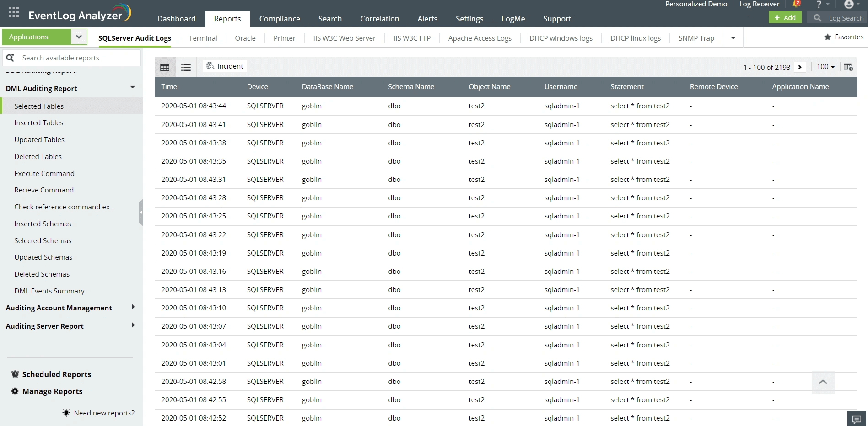Open column selector settings icon
Screen dimensions: 868x426
tap(848, 67)
